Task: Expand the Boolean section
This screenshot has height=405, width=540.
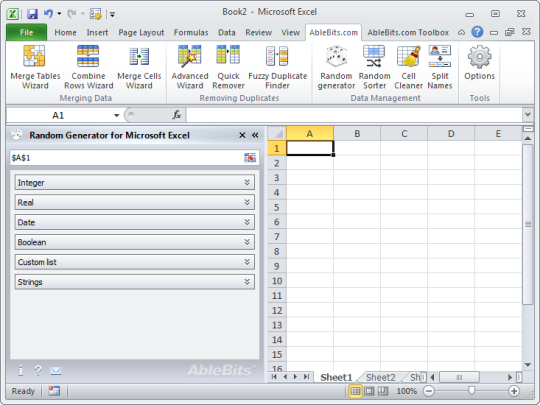Action: click(135, 242)
